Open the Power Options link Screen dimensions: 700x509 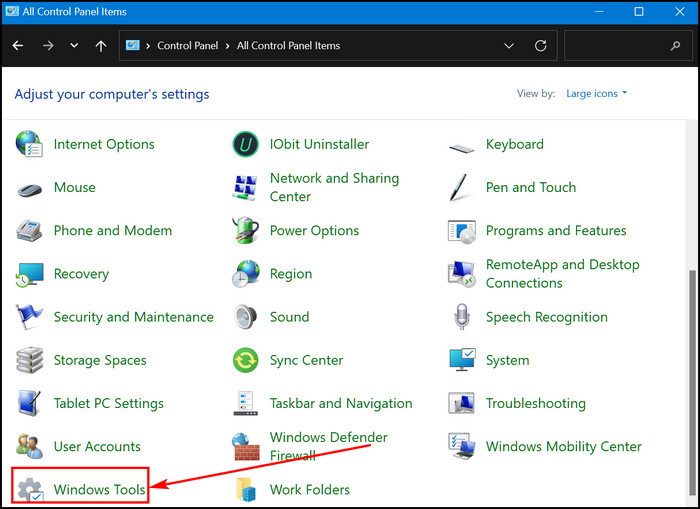tap(314, 231)
